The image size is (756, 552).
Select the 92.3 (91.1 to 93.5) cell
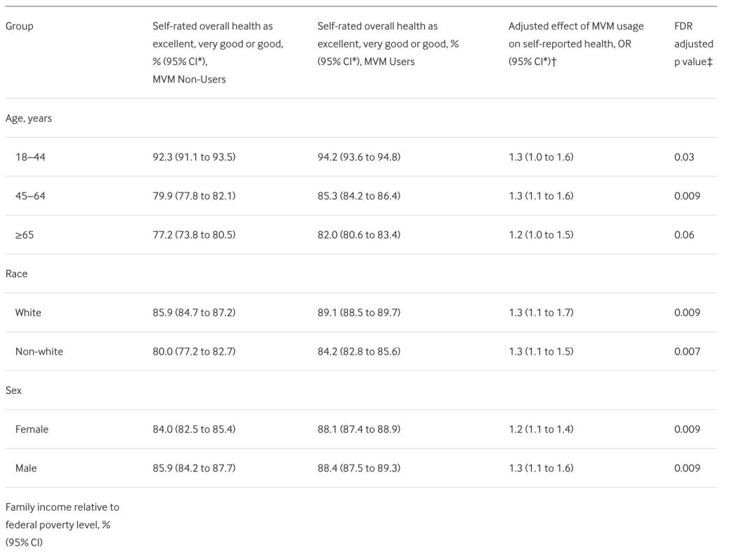pos(194,157)
